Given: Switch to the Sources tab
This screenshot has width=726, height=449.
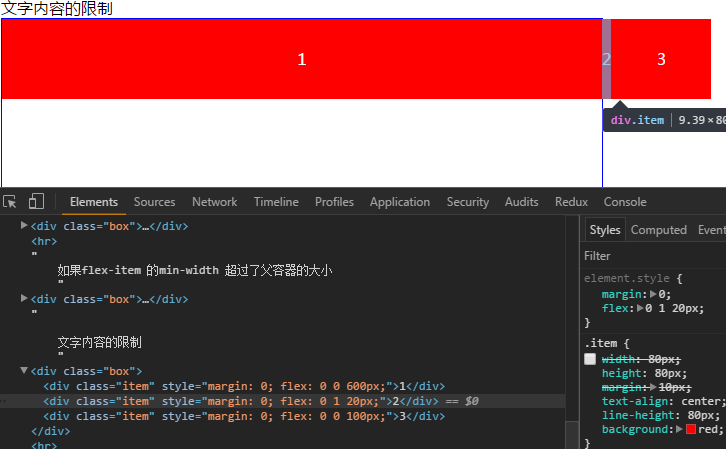Looking at the screenshot, I should [154, 202].
